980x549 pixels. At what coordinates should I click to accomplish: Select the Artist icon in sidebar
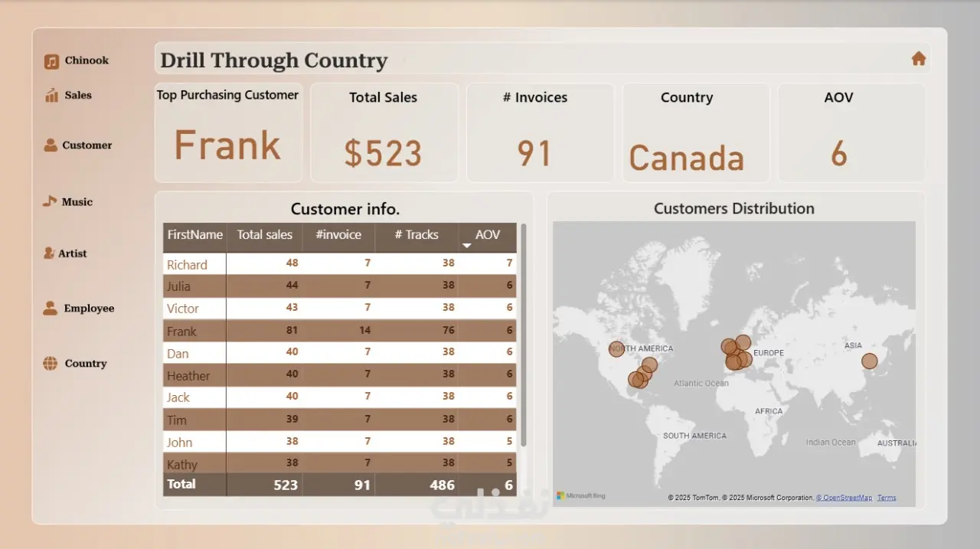(49, 253)
